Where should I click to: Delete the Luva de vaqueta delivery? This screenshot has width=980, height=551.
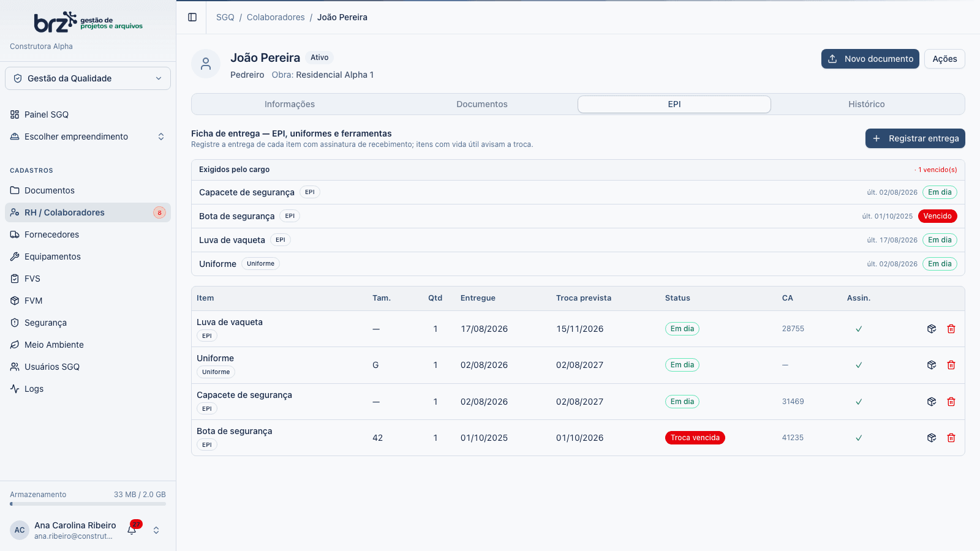951,329
